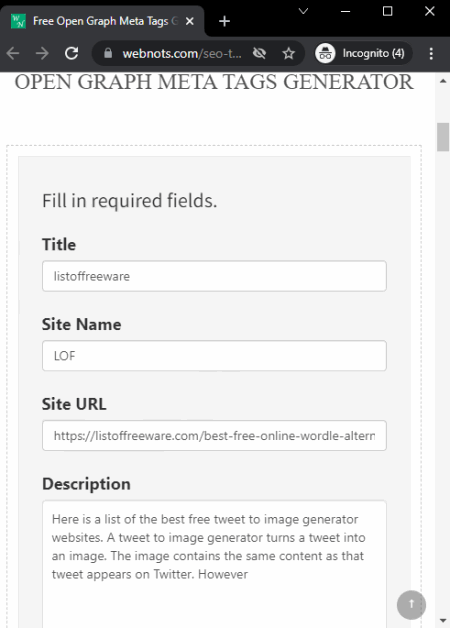The width and height of the screenshot is (450, 628).
Task: Go back using the back arrow
Action: pyautogui.click(x=13, y=53)
